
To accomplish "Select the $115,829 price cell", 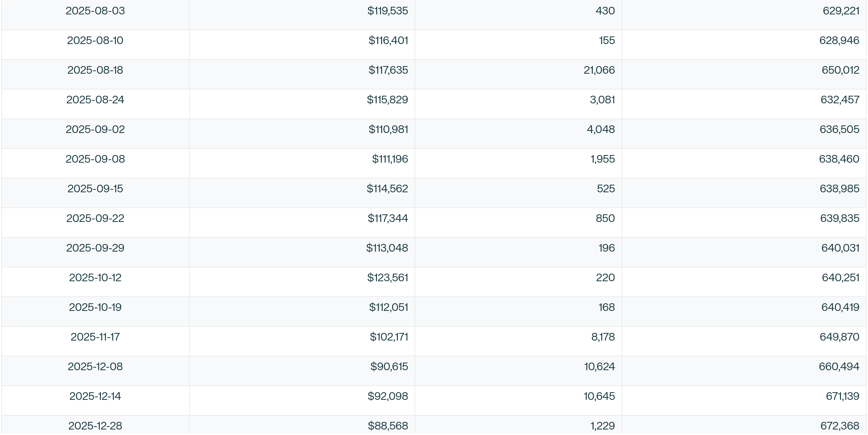I will [387, 100].
